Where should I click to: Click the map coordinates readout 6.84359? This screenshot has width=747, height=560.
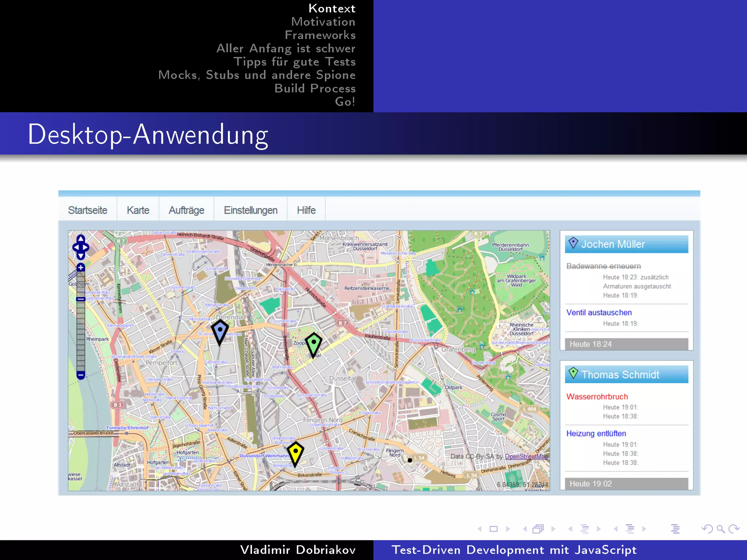tap(522, 485)
